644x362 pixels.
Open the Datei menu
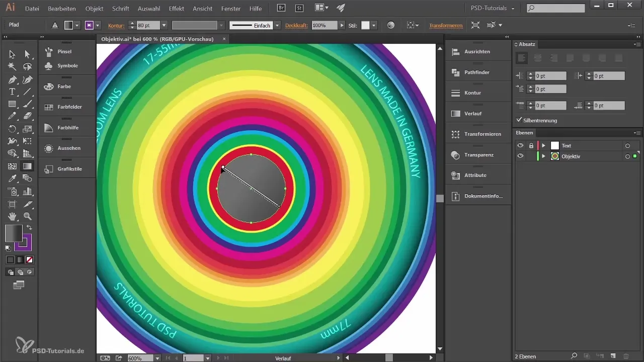tap(32, 9)
